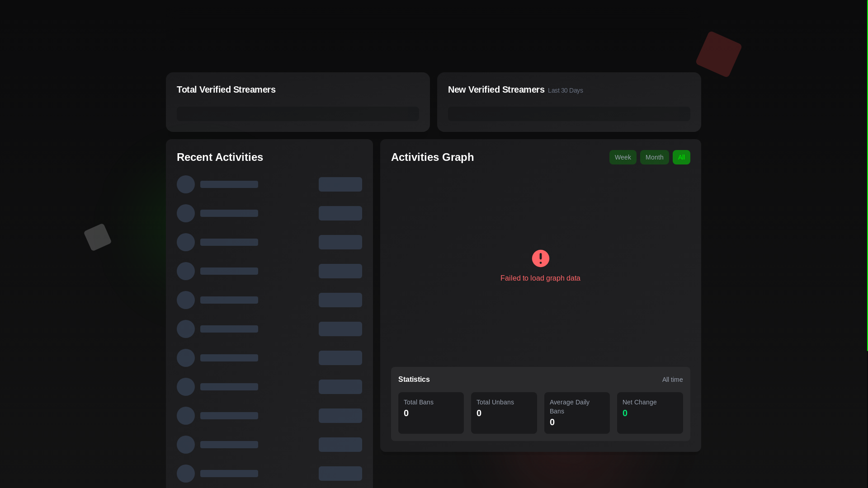Viewport: 868px width, 488px height.
Task: Click the Statistics heading
Action: click(414, 380)
